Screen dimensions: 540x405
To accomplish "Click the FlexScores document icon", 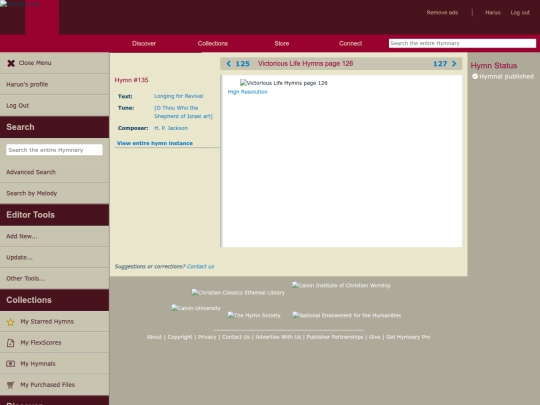I will coord(11,343).
